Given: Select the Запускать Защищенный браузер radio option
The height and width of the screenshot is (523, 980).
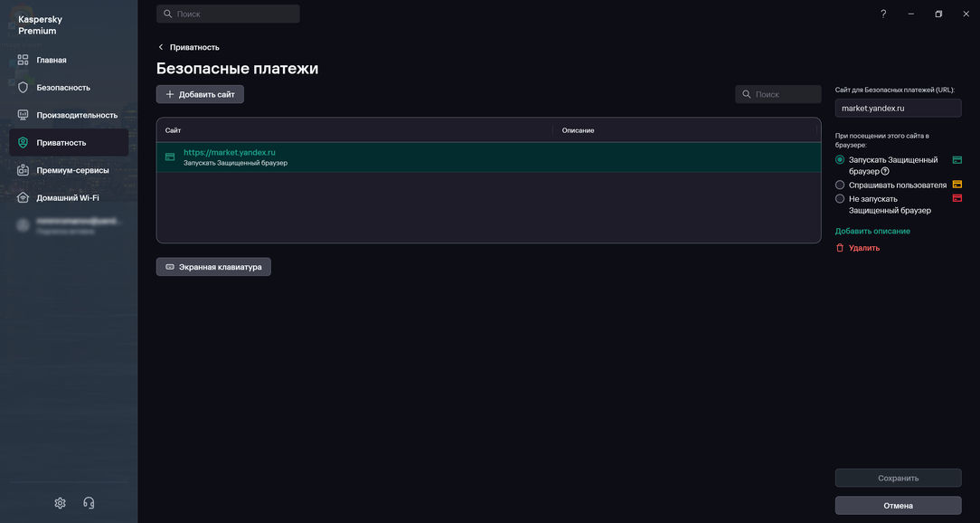Looking at the screenshot, I should coord(840,160).
